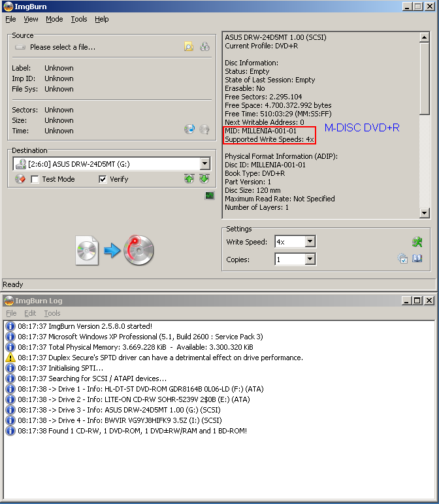Open the ImgBurn Tools menu

tap(79, 20)
